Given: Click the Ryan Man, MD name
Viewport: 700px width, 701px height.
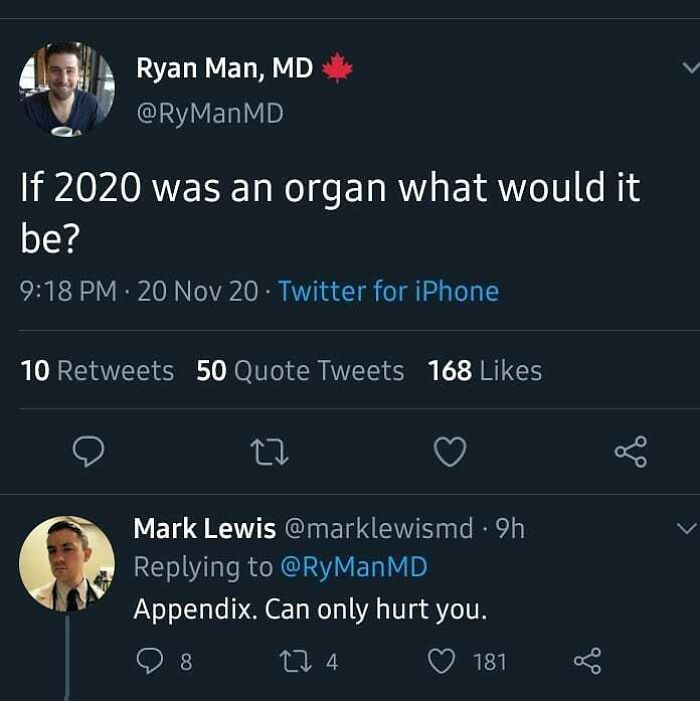Looking at the screenshot, I should [224, 69].
